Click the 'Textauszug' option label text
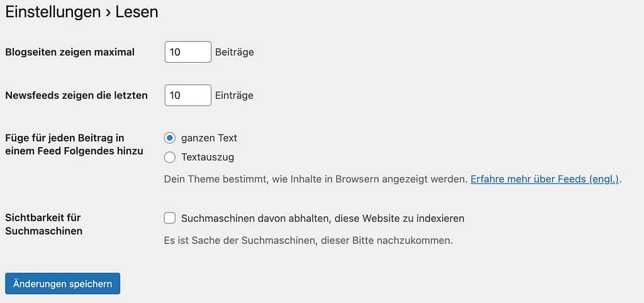 [x=208, y=157]
